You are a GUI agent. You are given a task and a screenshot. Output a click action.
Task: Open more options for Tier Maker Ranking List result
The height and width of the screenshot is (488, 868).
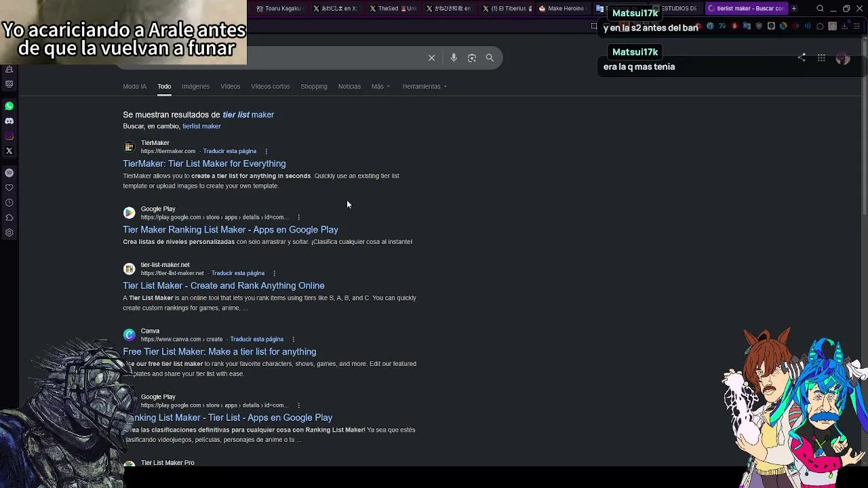[298, 218]
